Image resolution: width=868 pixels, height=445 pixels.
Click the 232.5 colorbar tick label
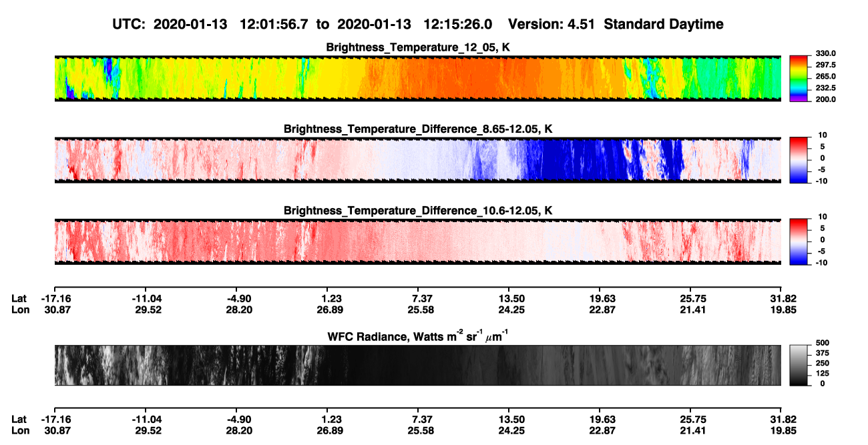coord(825,88)
